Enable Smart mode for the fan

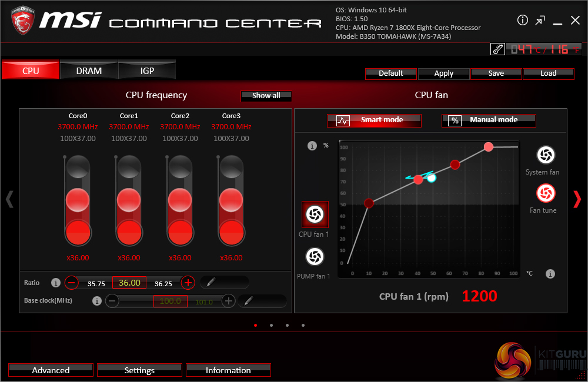(374, 120)
